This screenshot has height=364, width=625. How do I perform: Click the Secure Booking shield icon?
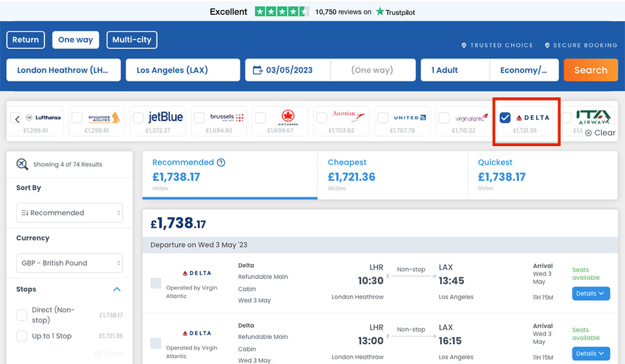click(x=547, y=46)
